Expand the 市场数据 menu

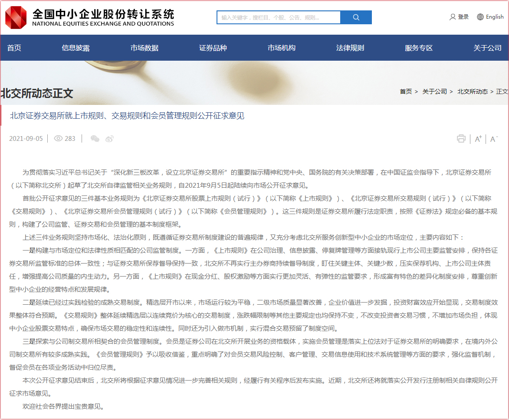tap(144, 48)
